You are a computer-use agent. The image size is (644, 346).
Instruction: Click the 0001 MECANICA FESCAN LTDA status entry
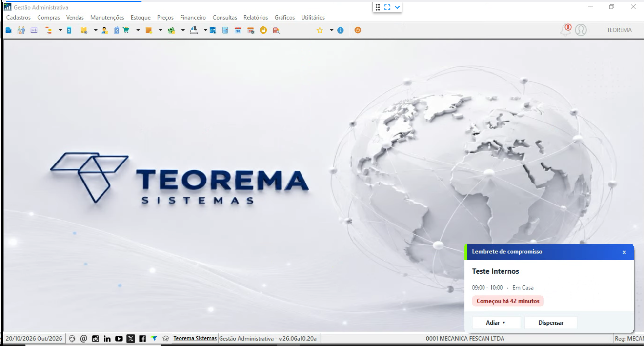click(x=465, y=339)
